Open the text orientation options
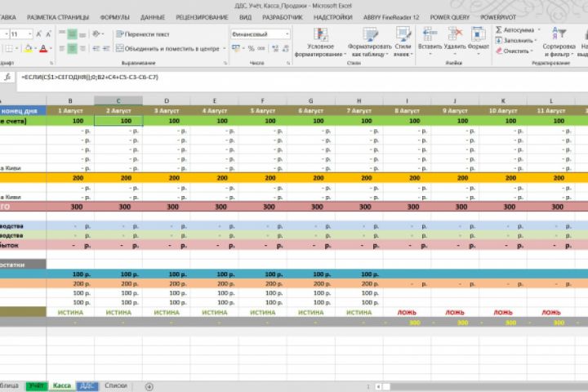The width and height of the screenshot is (588, 392). click(x=97, y=34)
